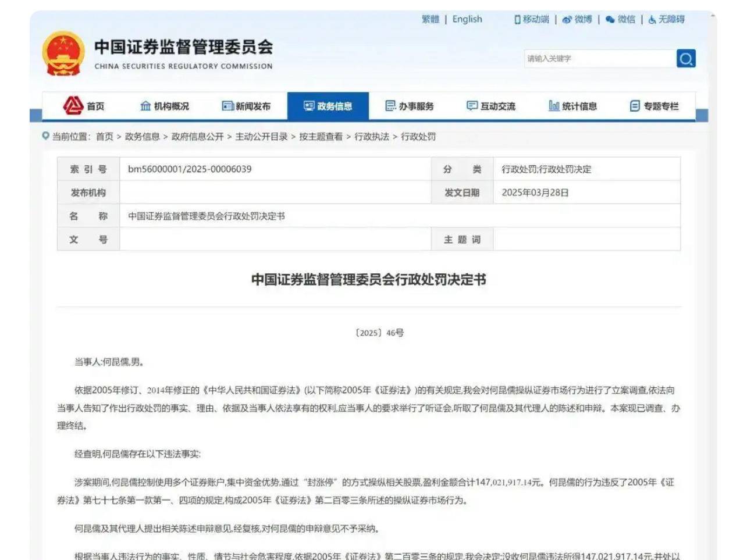Image resolution: width=747 pixels, height=560 pixels.
Task: Click the accessibility wheelchair icon
Action: 652,20
